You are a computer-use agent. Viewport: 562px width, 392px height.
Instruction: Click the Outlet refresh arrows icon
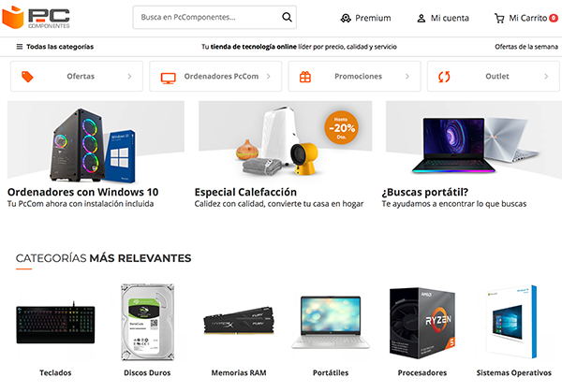pyautogui.click(x=444, y=77)
